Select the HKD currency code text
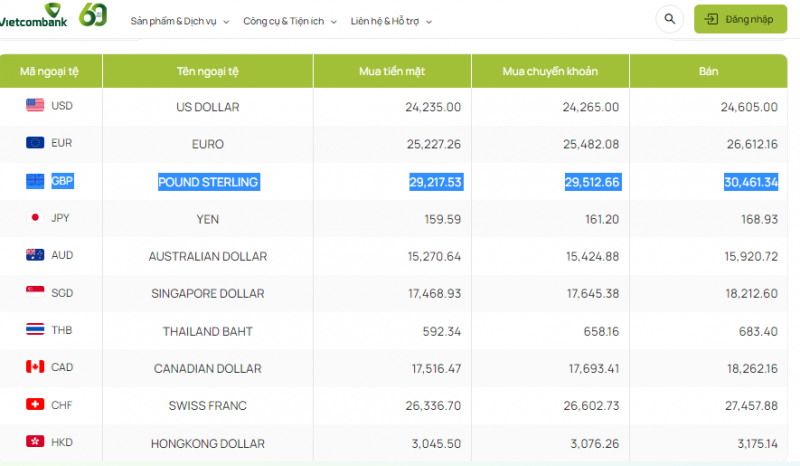This screenshot has width=800, height=466. pos(62,443)
